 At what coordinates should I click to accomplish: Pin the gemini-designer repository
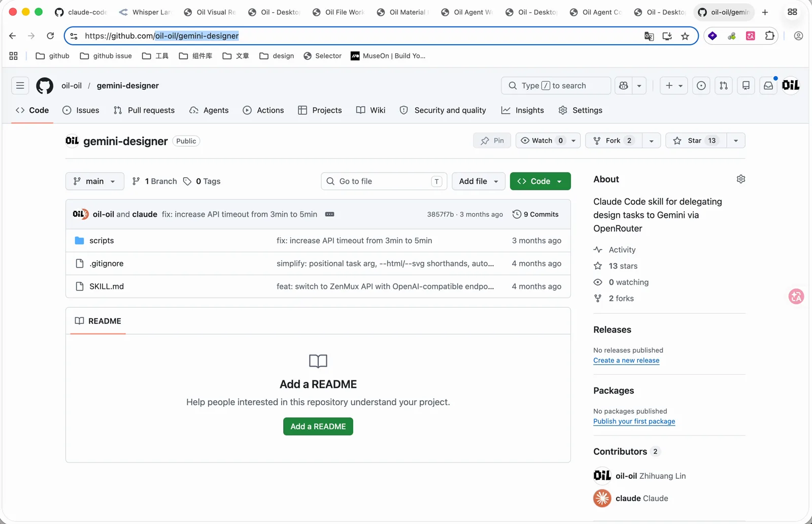[492, 141]
